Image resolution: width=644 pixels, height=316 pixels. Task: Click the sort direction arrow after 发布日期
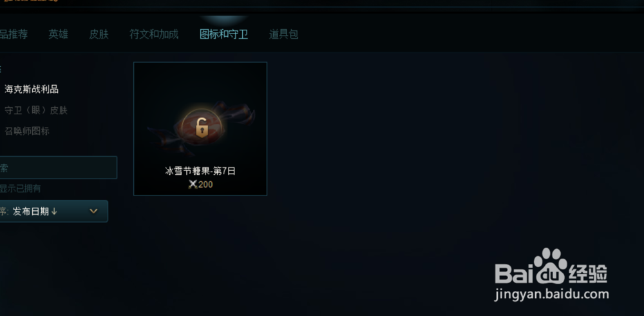pyautogui.click(x=54, y=212)
